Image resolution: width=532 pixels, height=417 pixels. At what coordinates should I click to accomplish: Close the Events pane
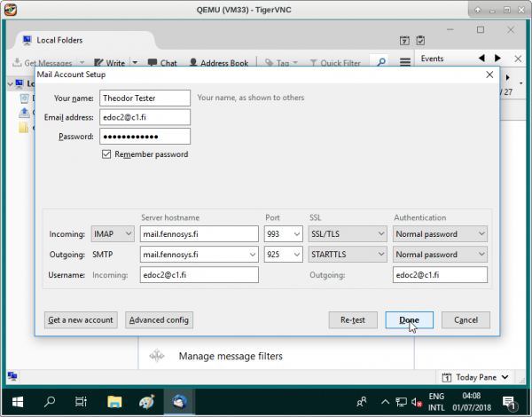coord(518,59)
